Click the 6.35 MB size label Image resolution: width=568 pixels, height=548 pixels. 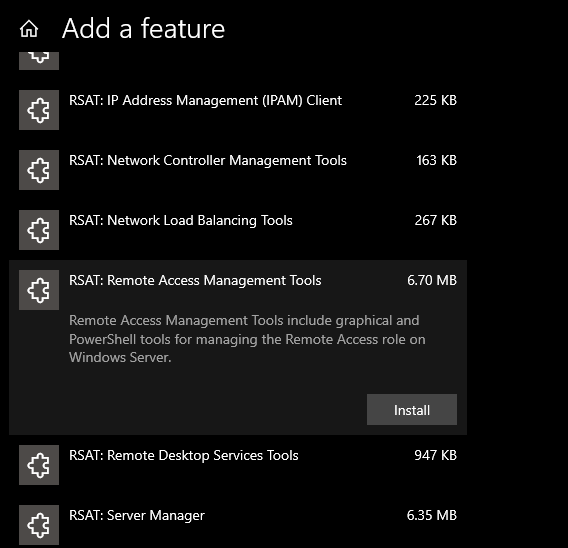[432, 515]
